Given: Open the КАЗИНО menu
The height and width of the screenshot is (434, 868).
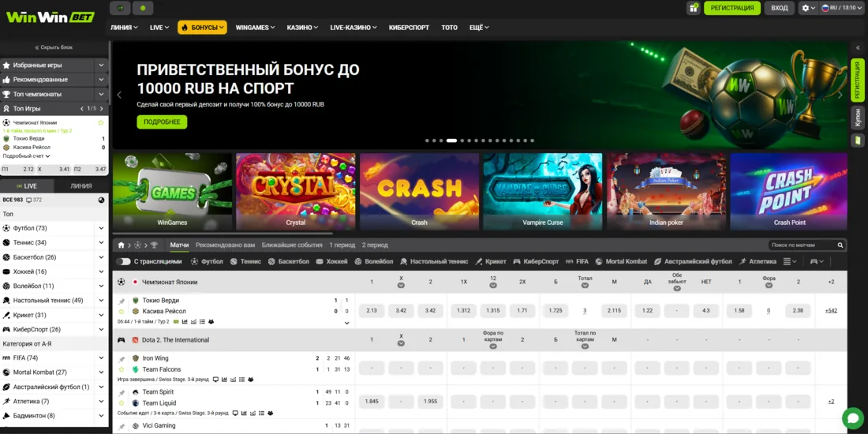Looking at the screenshot, I should tap(303, 27).
